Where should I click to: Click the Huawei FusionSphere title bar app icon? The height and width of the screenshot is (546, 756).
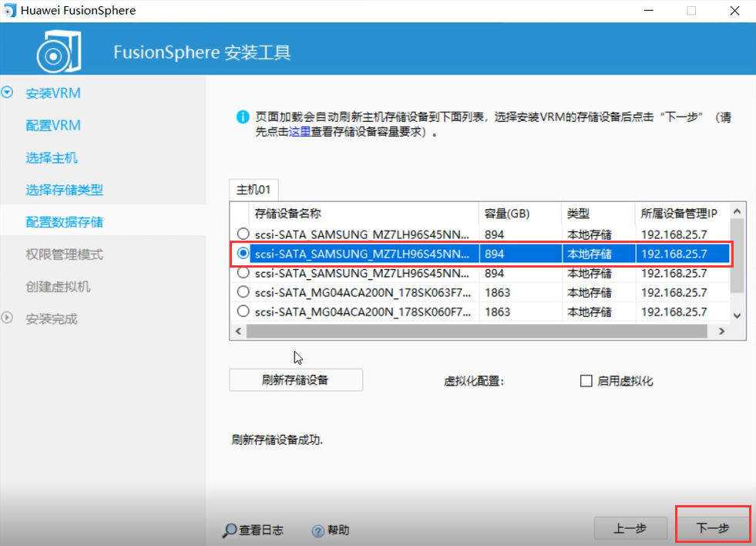coord(10,10)
